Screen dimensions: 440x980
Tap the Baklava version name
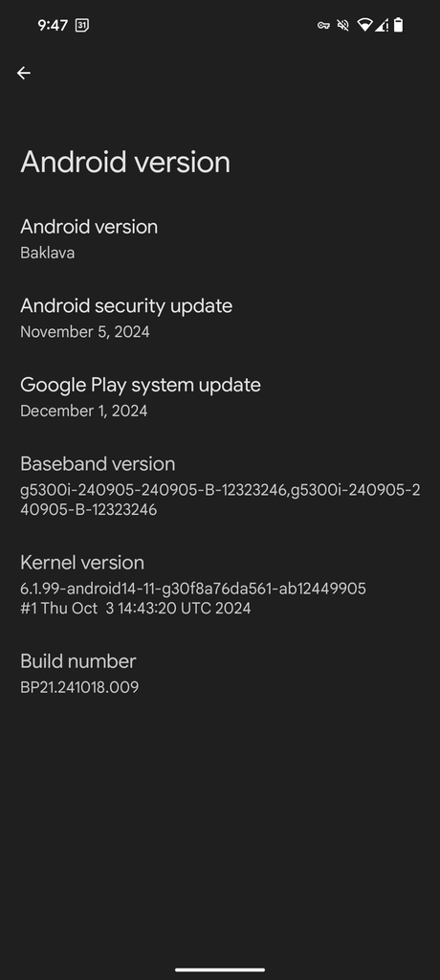pyautogui.click(x=48, y=253)
